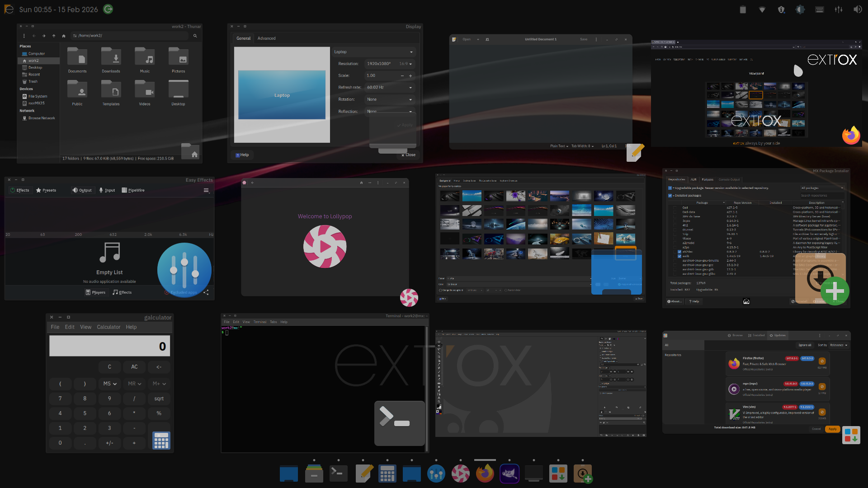Click the orange Apply button

tap(832, 429)
